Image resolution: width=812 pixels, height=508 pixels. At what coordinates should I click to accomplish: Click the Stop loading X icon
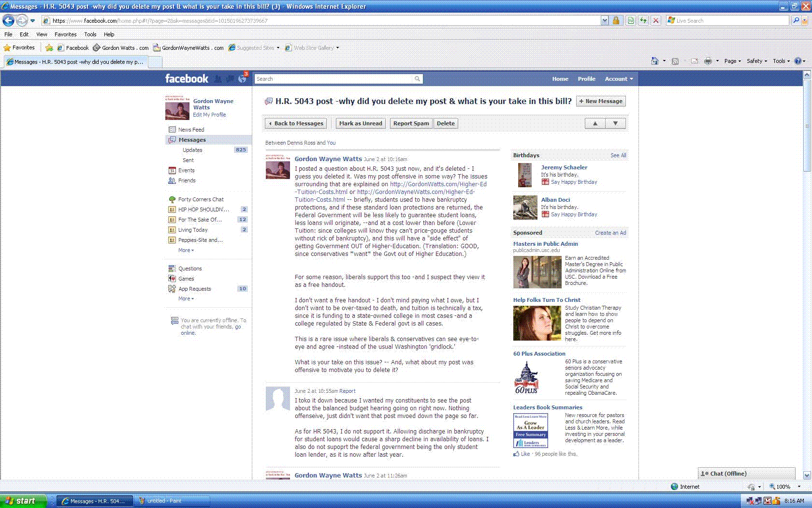tap(656, 20)
